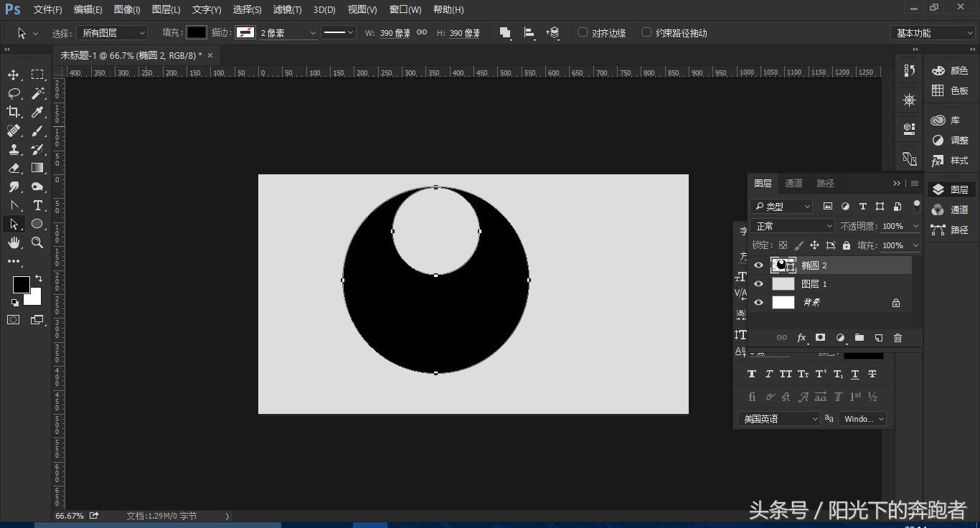Select the Hand tool
Viewport: 980px width, 528px height.
click(14, 243)
